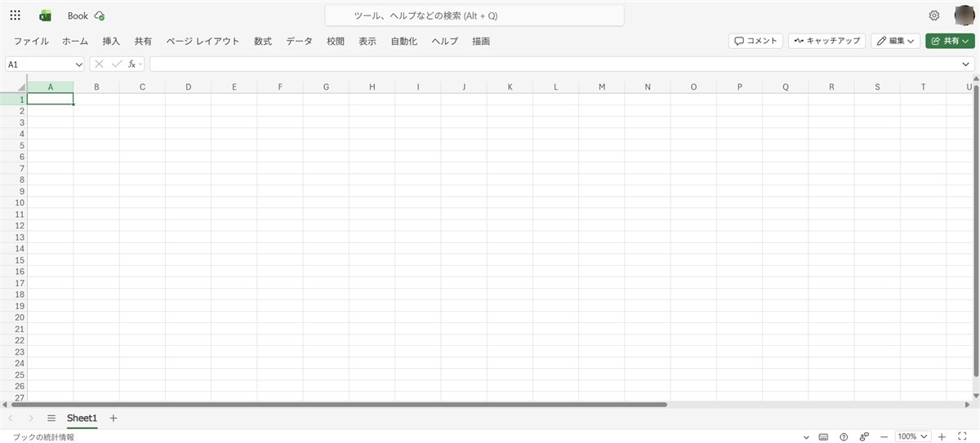Add a new sheet with the plus icon
The image size is (980, 443).
click(114, 418)
